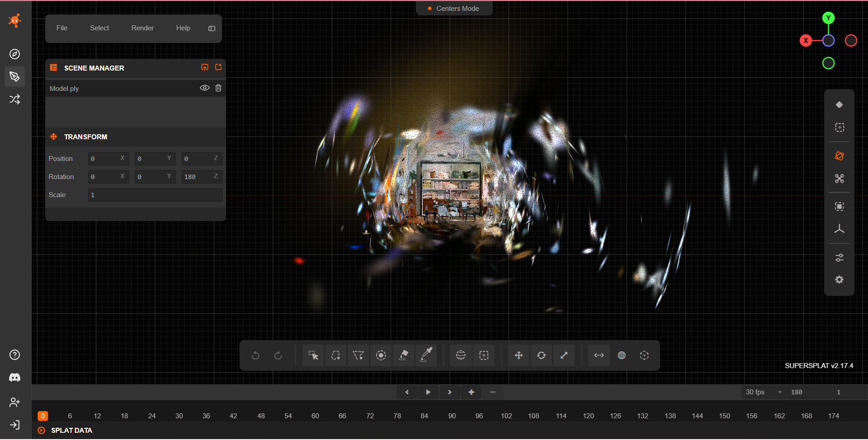Activate the rotate tool
868x440 pixels.
541,356
